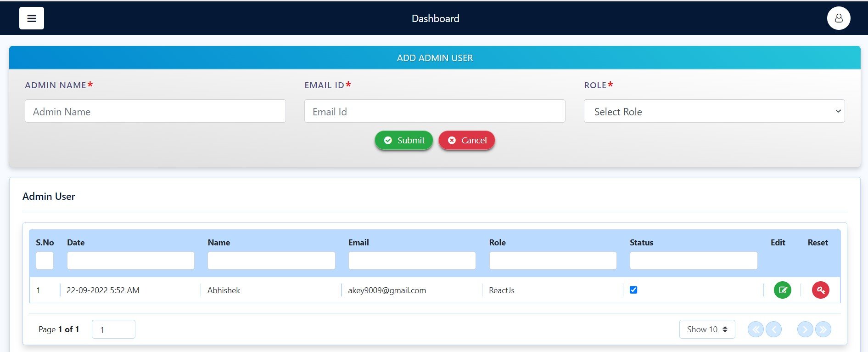This screenshot has height=352, width=868.
Task: Click the Reset column header
Action: pos(818,243)
